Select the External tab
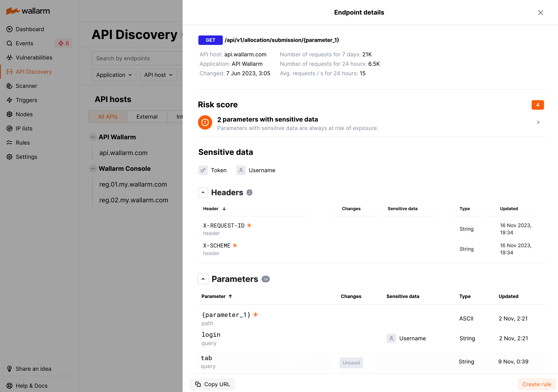Screen dimensions: 558x392 pyautogui.click(x=147, y=117)
